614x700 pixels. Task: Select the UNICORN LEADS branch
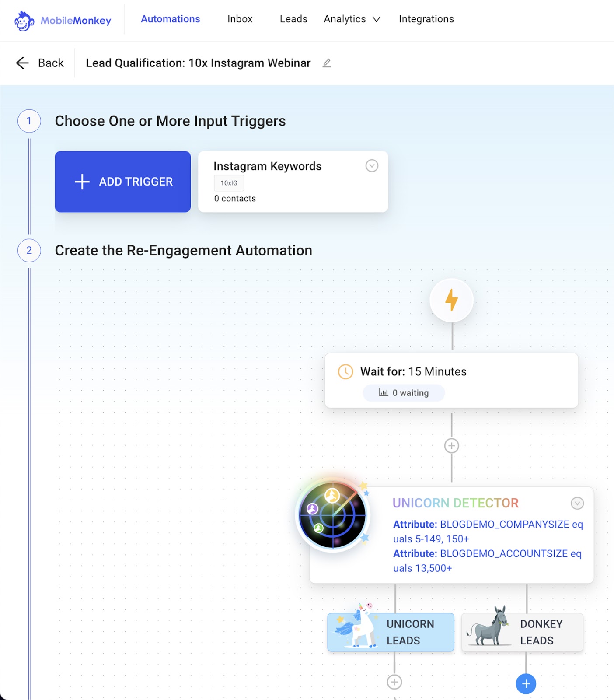(x=391, y=632)
